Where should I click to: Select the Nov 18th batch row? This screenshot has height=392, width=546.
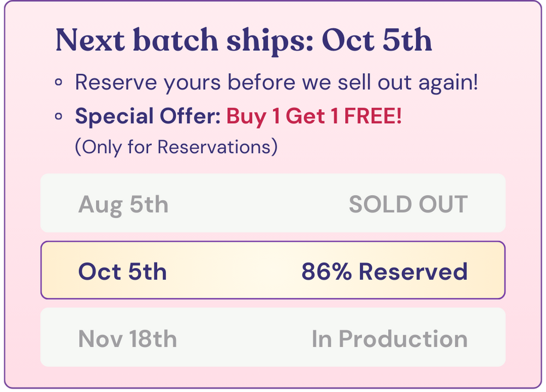[272, 337]
